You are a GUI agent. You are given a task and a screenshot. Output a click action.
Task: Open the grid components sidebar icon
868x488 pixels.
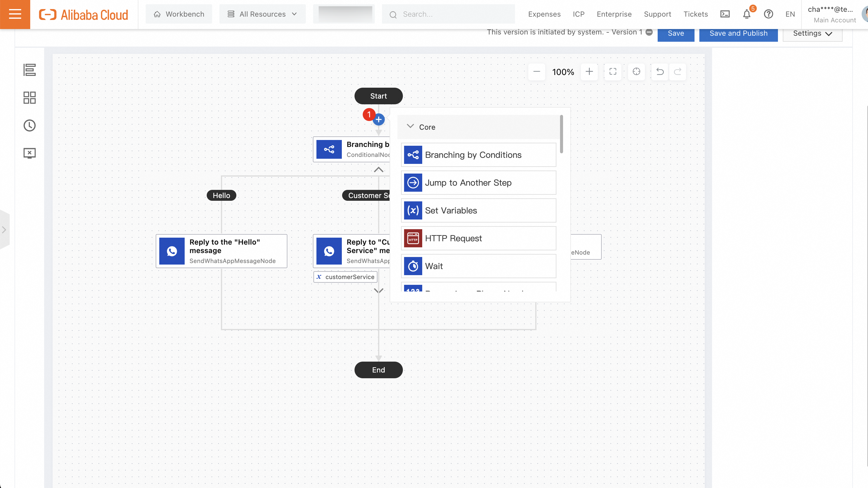pos(29,98)
